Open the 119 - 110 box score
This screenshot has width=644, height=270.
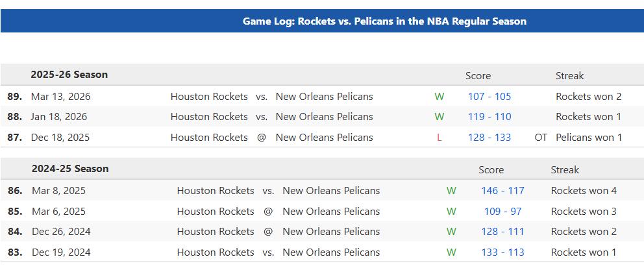489,117
